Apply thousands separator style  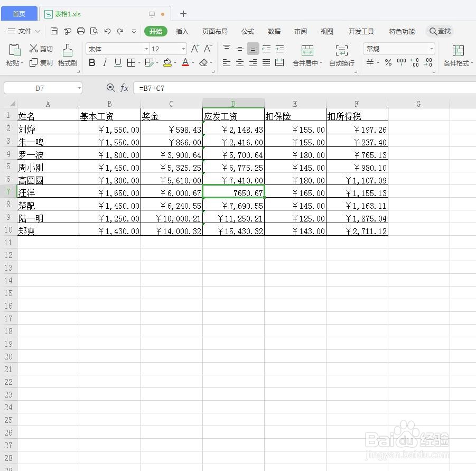tap(402, 62)
